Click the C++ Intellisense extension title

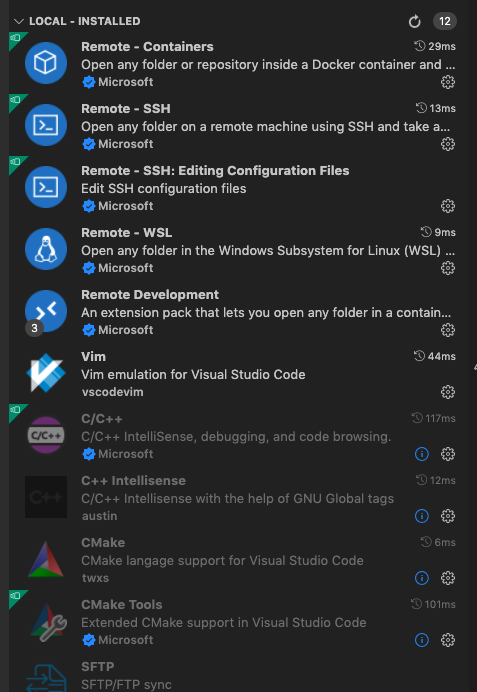point(133,481)
